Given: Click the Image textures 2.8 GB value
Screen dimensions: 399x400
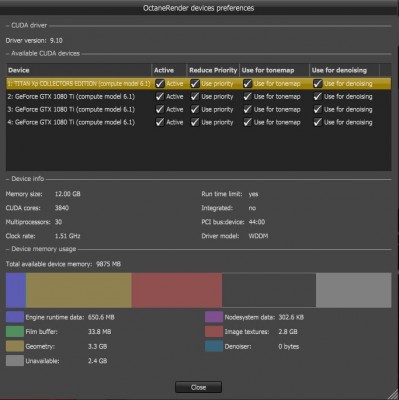Looking at the screenshot, I should (288, 332).
